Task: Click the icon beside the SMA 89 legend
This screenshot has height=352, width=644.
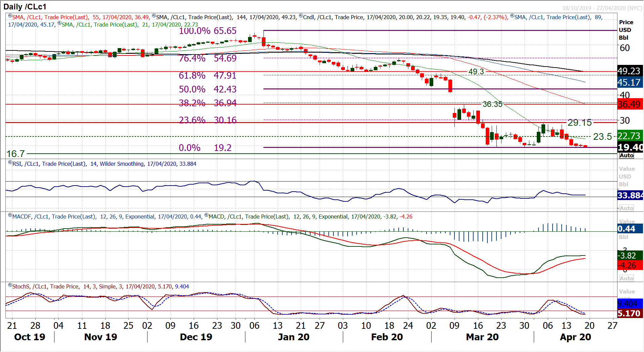Action: click(512, 16)
